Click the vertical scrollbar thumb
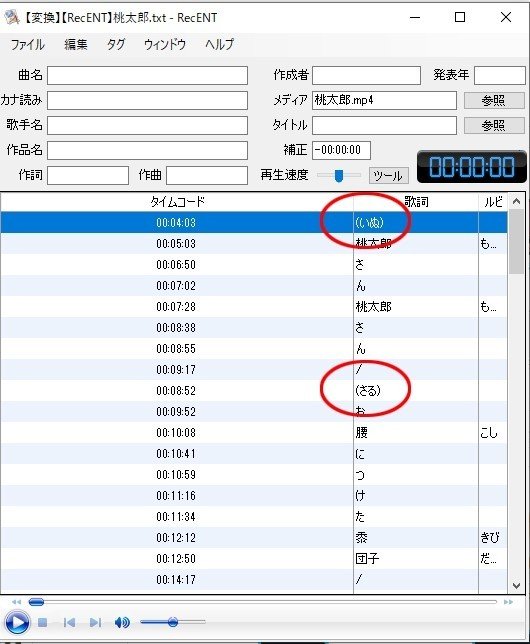Viewport: 530px width, 644px height. tap(516, 242)
